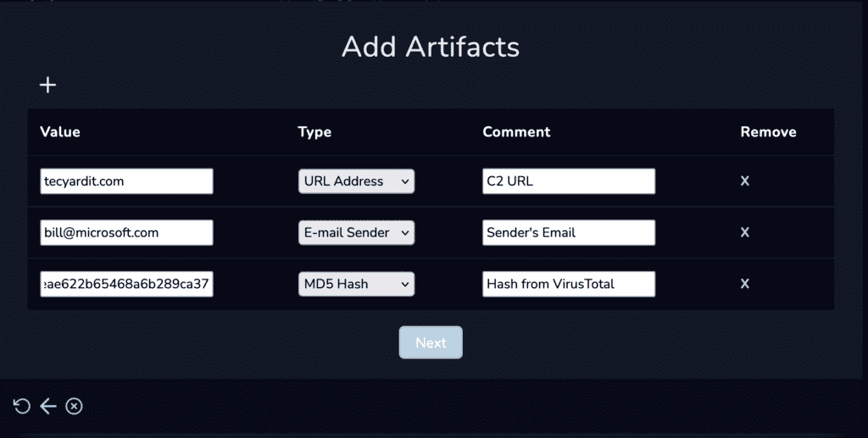Viewport: 868px width, 438px height.
Task: Open the MD5 Hash type dropdown
Action: point(357,285)
